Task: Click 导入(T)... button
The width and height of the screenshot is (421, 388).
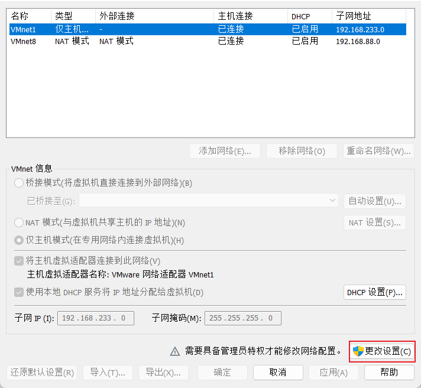Action: [x=108, y=372]
